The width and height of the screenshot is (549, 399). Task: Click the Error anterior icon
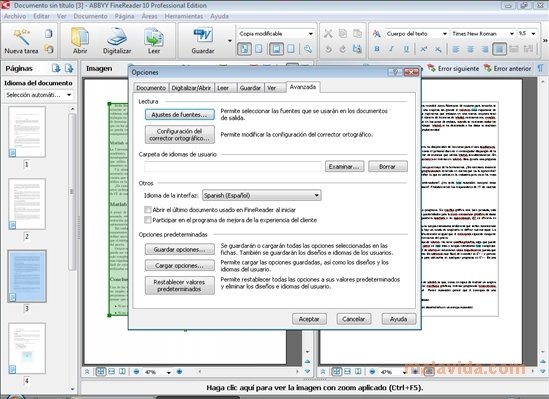(487, 68)
